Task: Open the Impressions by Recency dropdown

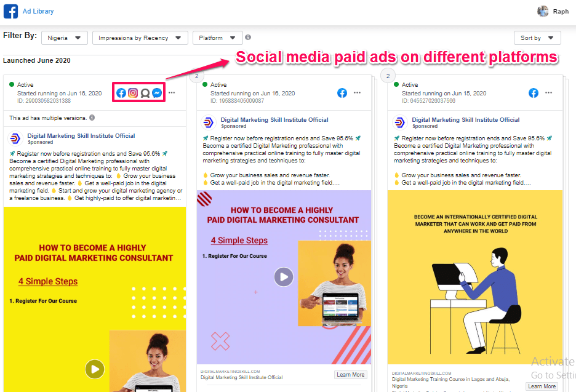Action: (x=140, y=38)
